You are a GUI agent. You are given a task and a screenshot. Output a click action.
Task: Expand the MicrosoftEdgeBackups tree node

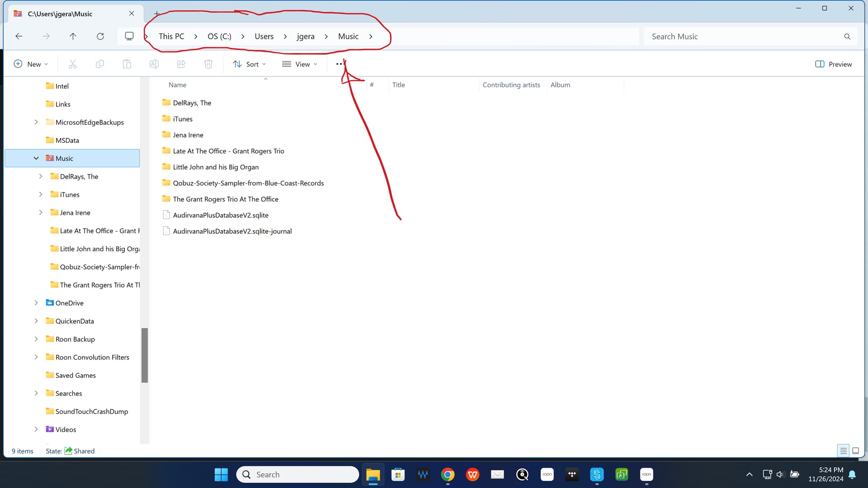pyautogui.click(x=36, y=122)
